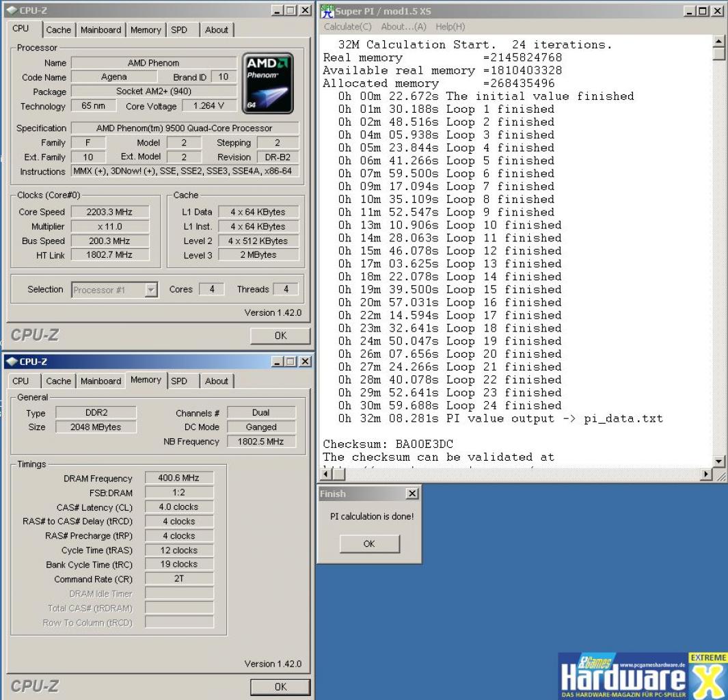
Task: Click the Super PI scroll up arrow
Action: pyautogui.click(x=718, y=41)
